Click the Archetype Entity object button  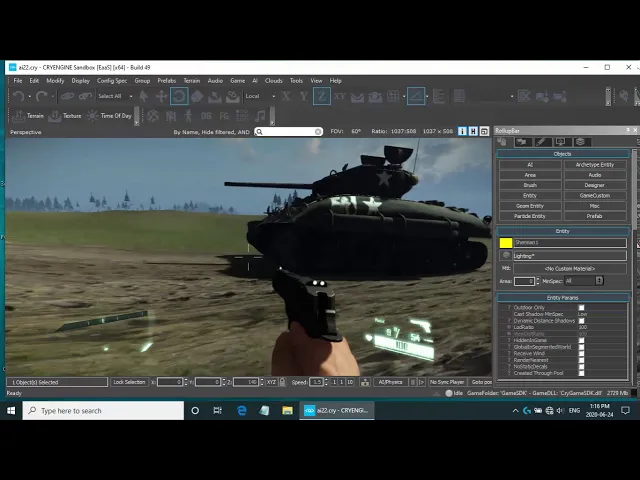coord(595,164)
